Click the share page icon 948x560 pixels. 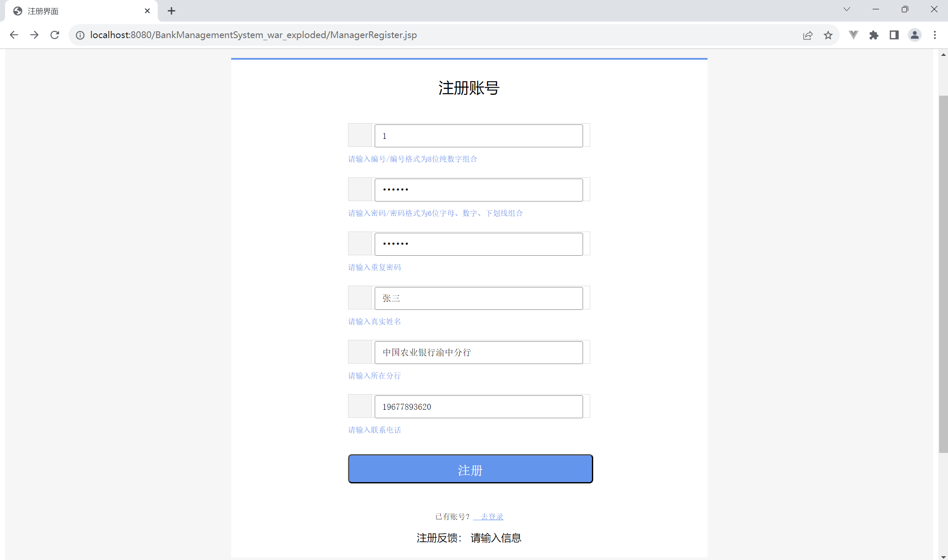[807, 35]
